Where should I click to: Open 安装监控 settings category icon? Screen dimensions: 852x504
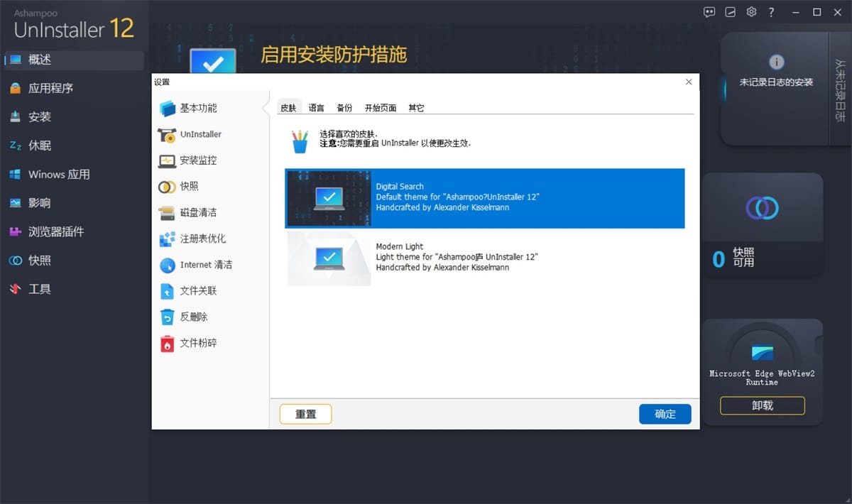[168, 161]
